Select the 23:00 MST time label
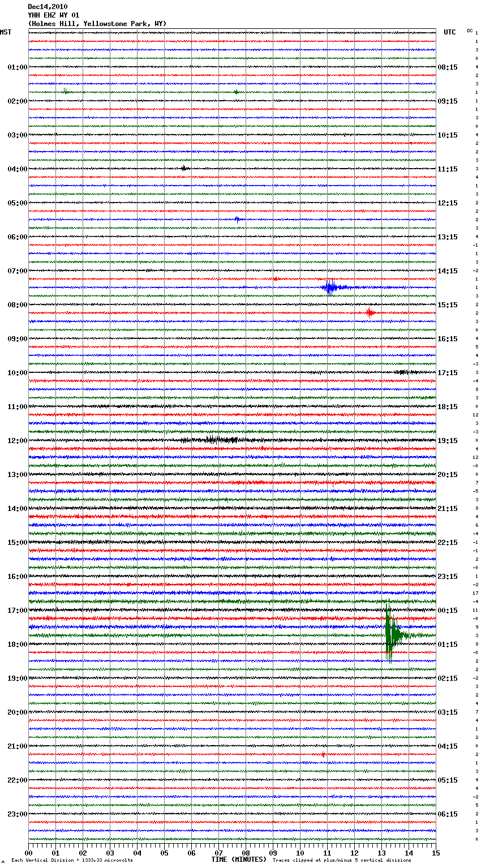Viewport: 481px width, 868px height. tap(18, 814)
